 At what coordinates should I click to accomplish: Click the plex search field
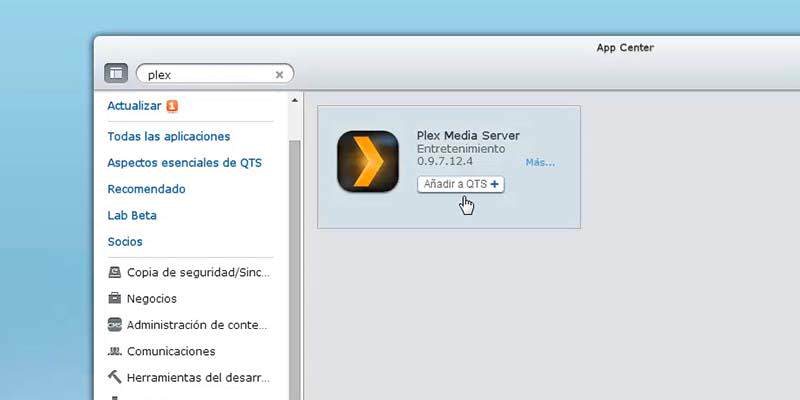tap(215, 74)
